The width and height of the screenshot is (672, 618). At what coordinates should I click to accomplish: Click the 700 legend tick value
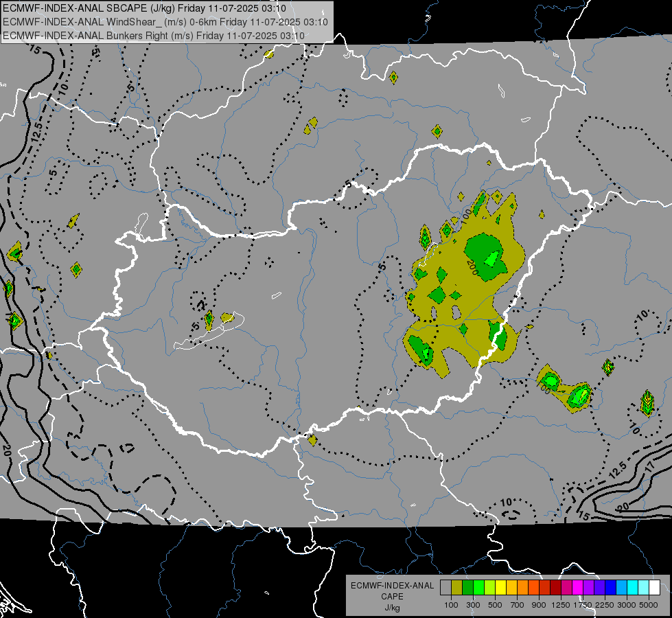pos(518,605)
